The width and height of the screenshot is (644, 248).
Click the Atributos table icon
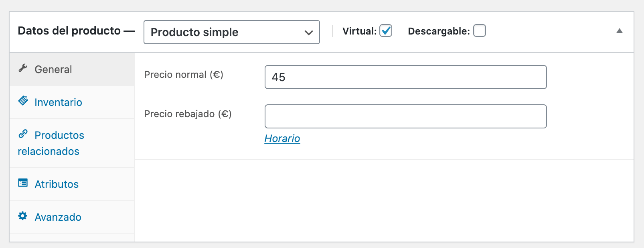23,183
